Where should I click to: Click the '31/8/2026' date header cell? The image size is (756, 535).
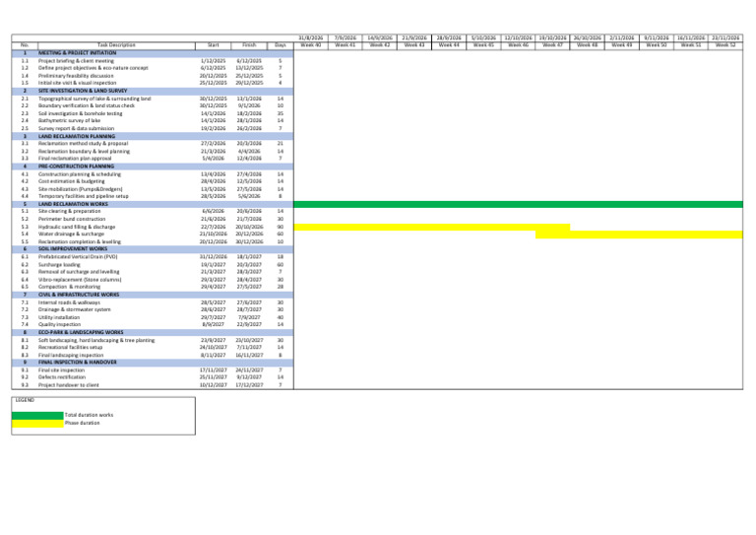tap(311, 37)
